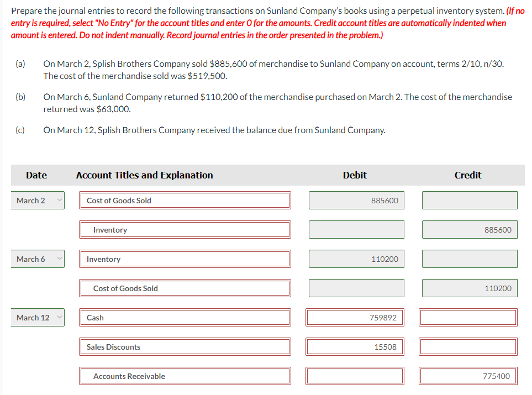The height and width of the screenshot is (395, 532).
Task: Click the indented Cost of Goods Sold field
Action: click(185, 288)
